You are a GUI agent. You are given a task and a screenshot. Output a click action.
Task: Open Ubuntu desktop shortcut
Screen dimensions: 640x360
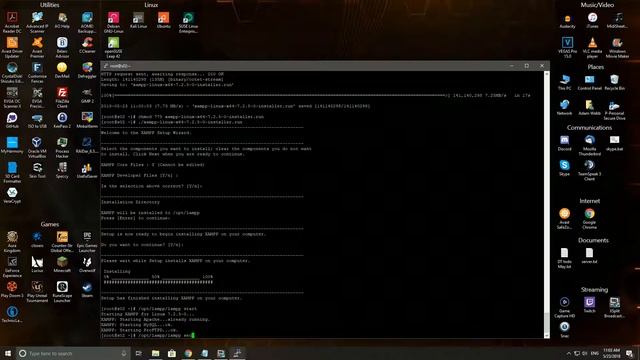[163, 20]
